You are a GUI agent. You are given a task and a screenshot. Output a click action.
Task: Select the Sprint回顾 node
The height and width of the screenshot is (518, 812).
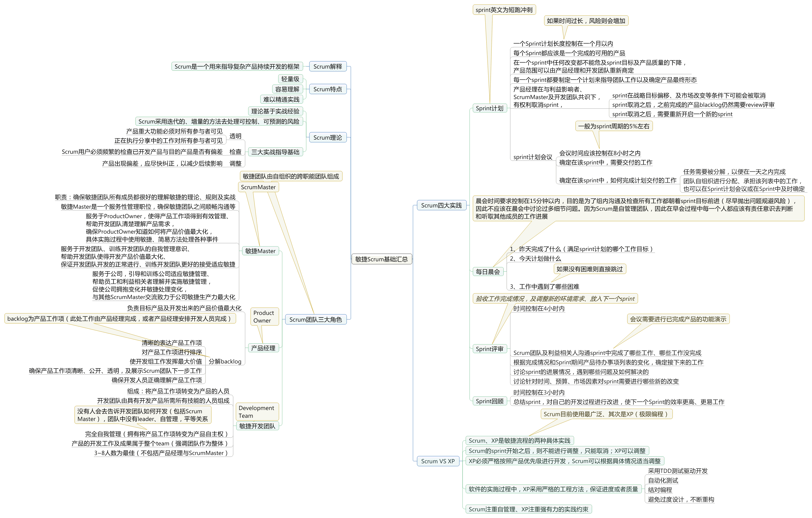click(490, 401)
